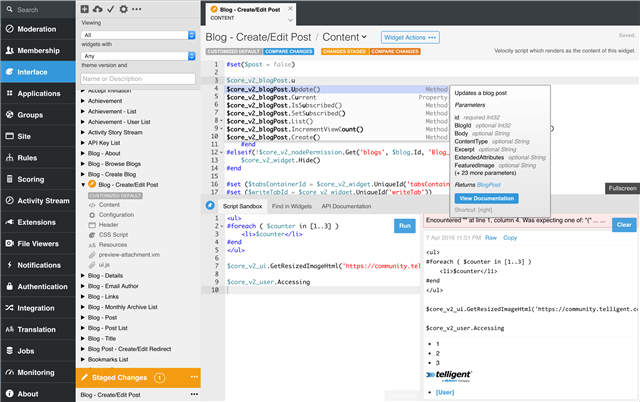Select the Update() autocomplete suggestion
Viewport: 640px width, 402px height.
pyautogui.click(x=337, y=89)
